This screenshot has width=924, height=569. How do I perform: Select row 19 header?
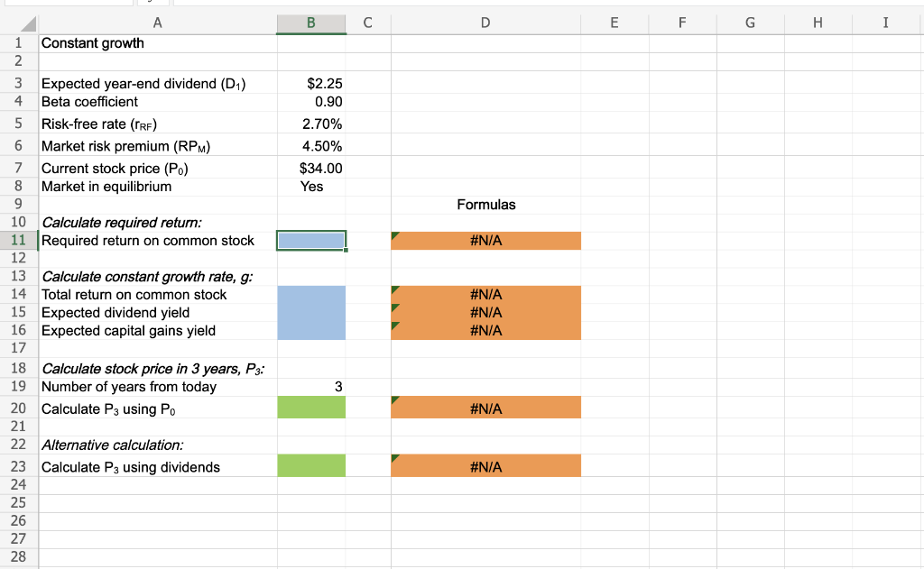pos(18,384)
